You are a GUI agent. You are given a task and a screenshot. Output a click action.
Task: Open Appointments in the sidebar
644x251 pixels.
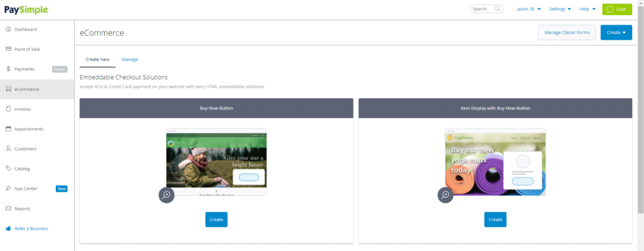pos(37,129)
